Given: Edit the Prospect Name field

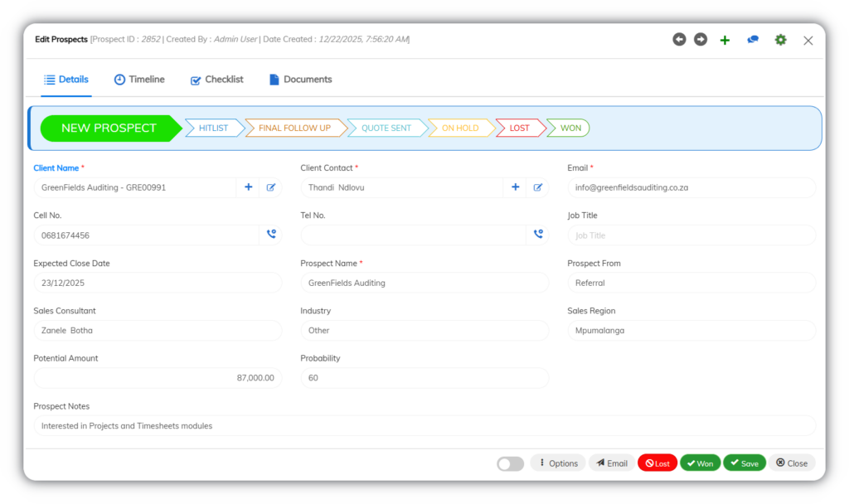Looking at the screenshot, I should coord(424,283).
